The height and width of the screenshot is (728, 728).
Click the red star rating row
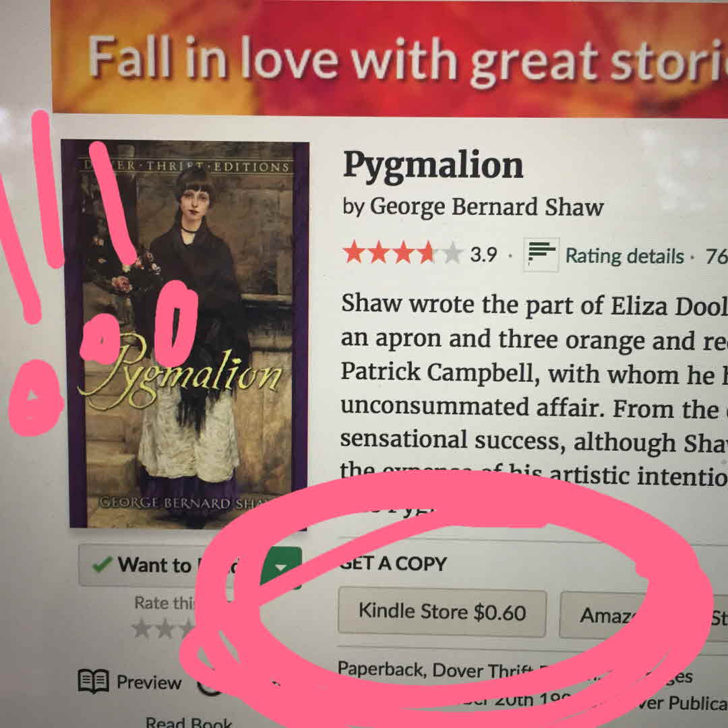tap(402, 253)
